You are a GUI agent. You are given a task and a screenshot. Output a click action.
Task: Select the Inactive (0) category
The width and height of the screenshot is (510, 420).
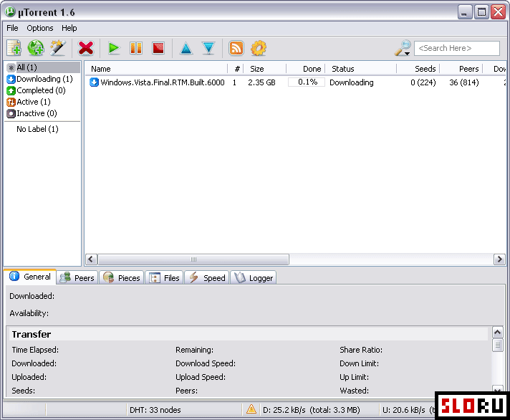point(32,113)
